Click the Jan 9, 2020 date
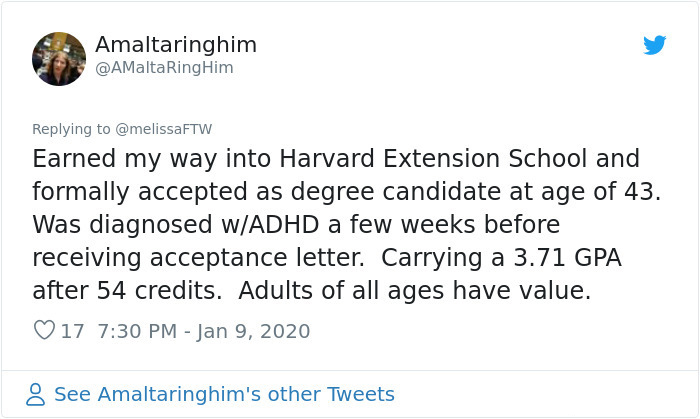 click(255, 330)
